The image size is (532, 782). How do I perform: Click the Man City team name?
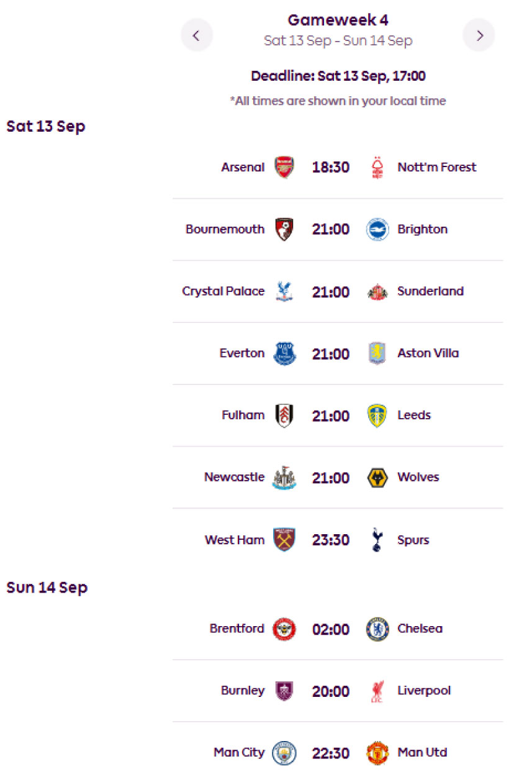point(239,752)
